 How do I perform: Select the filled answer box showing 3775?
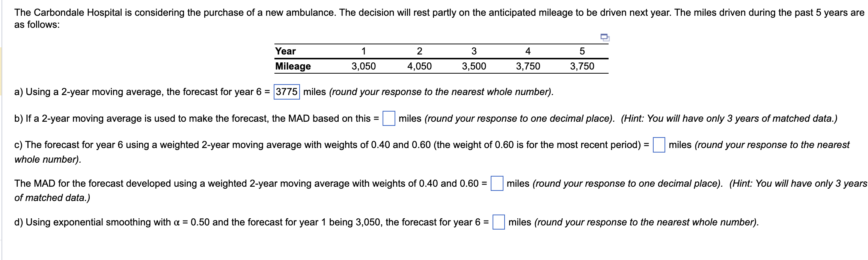tap(286, 91)
